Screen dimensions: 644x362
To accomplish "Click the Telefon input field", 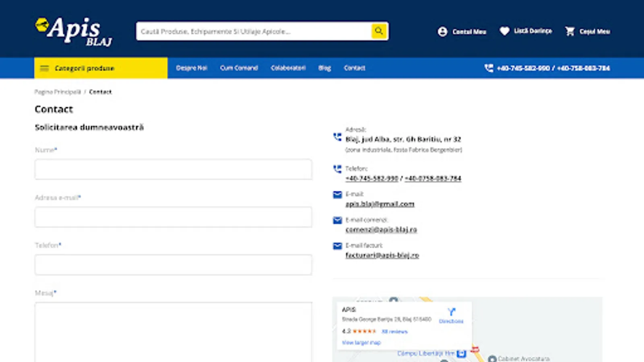I will click(x=173, y=265).
